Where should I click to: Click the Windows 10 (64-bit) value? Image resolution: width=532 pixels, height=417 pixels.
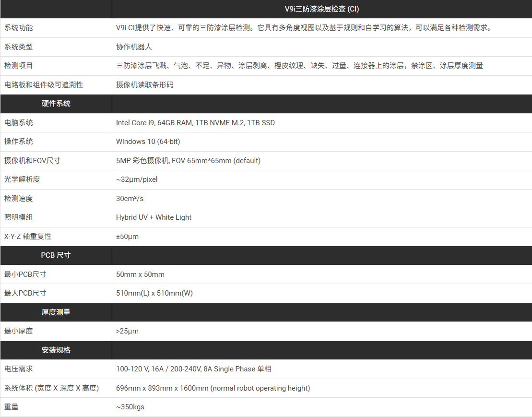click(148, 142)
